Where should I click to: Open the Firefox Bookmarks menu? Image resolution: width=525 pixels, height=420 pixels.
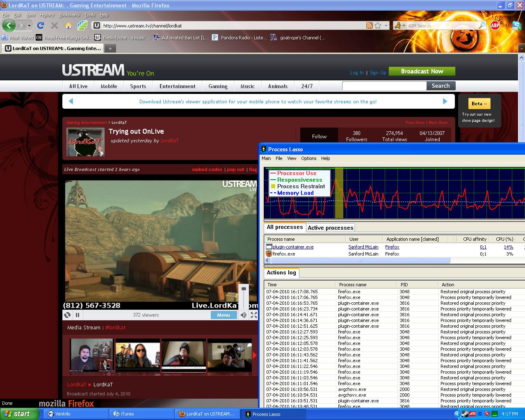(x=69, y=15)
